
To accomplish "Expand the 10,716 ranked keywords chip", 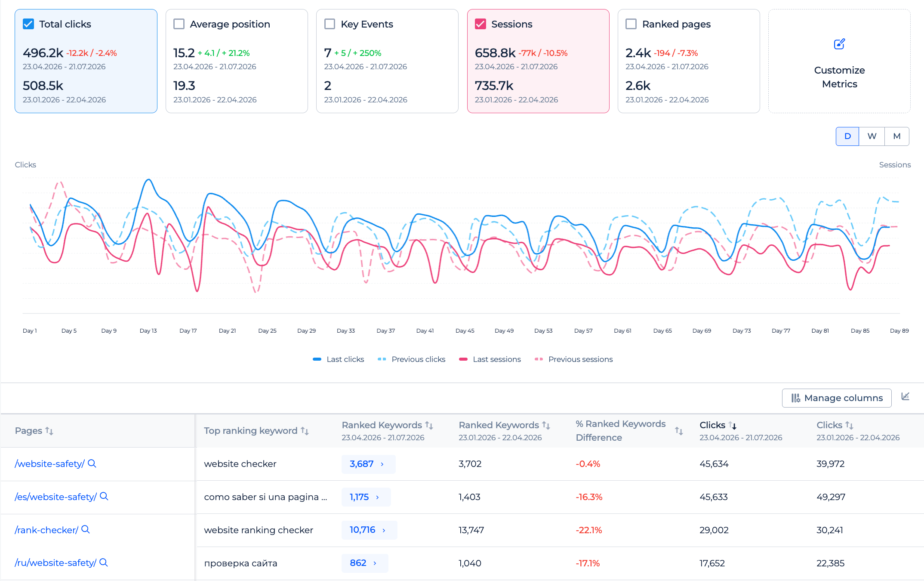I will point(369,530).
